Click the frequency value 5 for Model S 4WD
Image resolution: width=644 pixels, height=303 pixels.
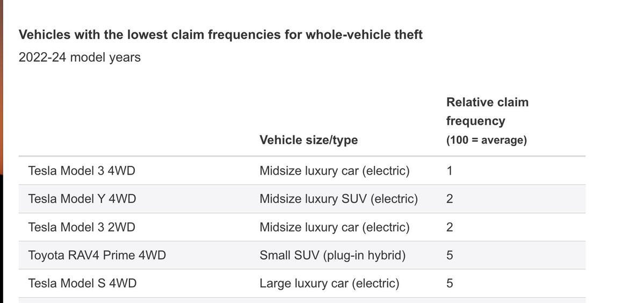click(450, 284)
